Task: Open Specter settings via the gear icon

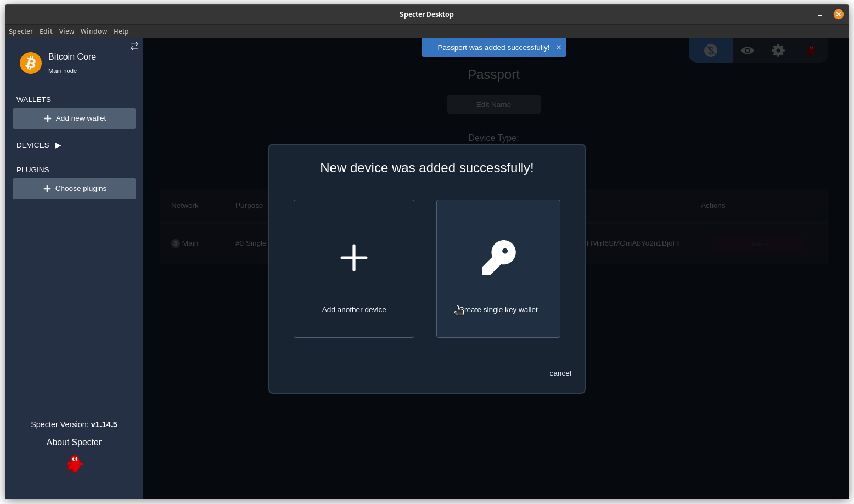Action: [778, 50]
